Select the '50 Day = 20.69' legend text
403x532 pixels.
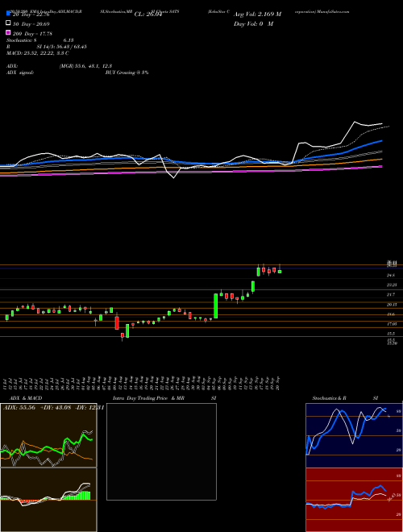(31, 23)
